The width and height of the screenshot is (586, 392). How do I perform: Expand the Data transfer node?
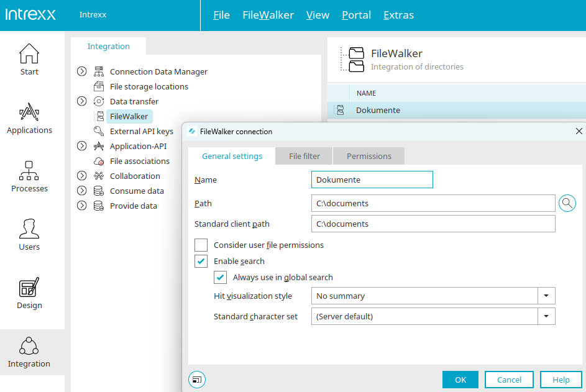pyautogui.click(x=82, y=101)
